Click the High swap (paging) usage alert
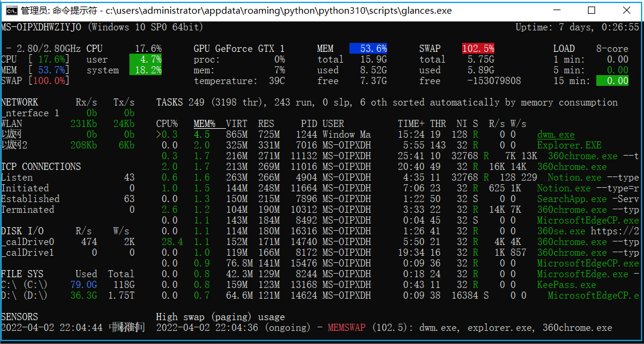Image resolution: width=644 pixels, height=344 pixels. tap(221, 317)
